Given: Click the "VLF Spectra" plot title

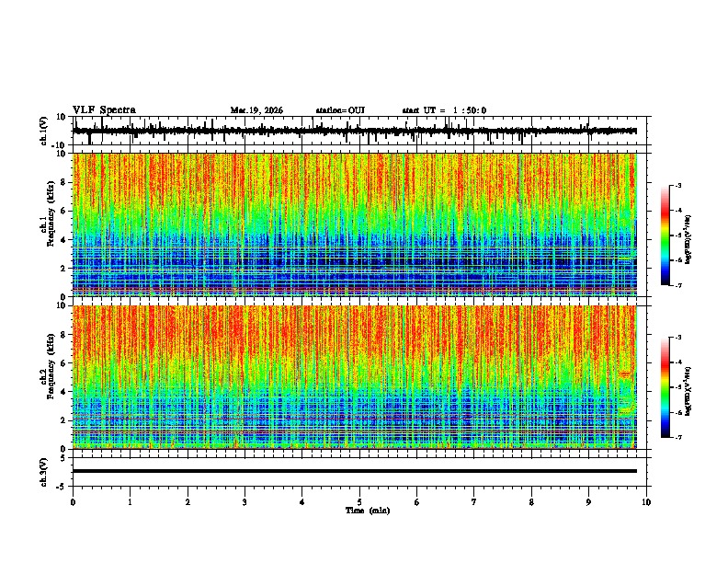Looking at the screenshot, I should tap(104, 110).
